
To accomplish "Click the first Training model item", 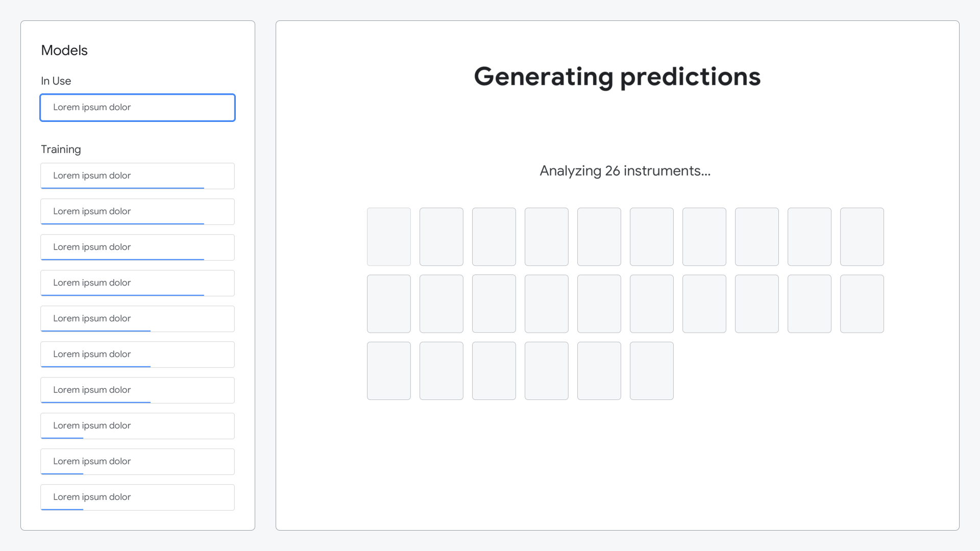I will [137, 176].
